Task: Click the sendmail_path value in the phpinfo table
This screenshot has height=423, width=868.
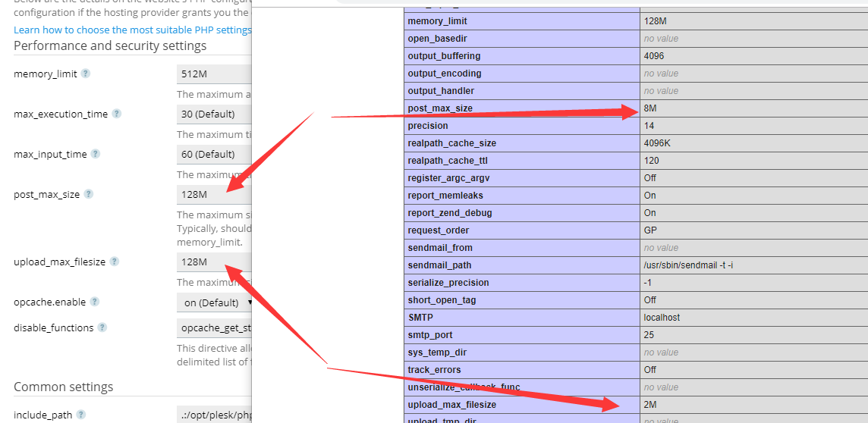Action: [687, 265]
